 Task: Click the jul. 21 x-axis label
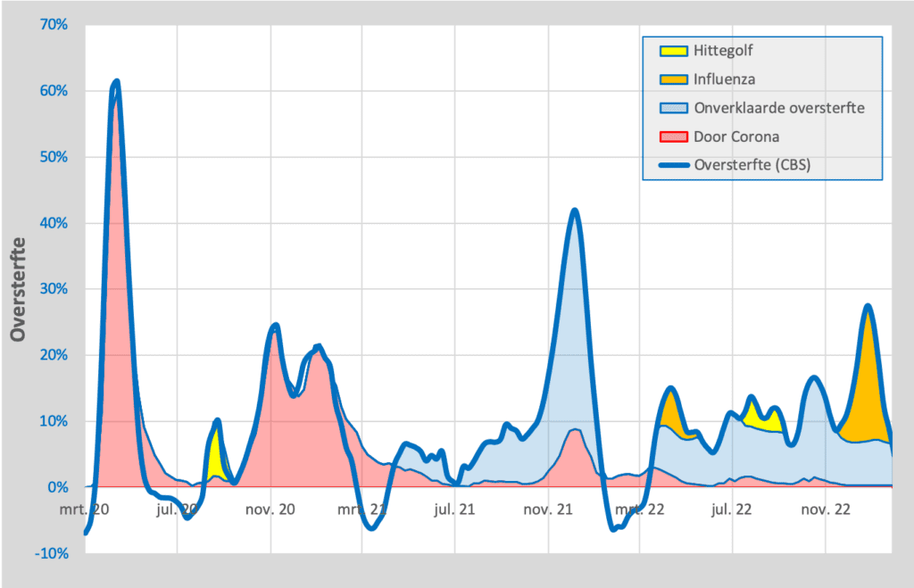pos(454,509)
